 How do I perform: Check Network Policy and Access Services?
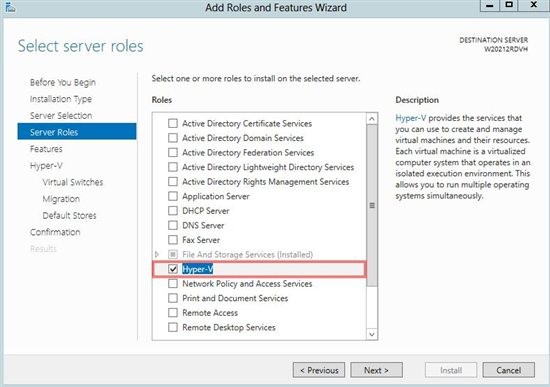click(173, 283)
